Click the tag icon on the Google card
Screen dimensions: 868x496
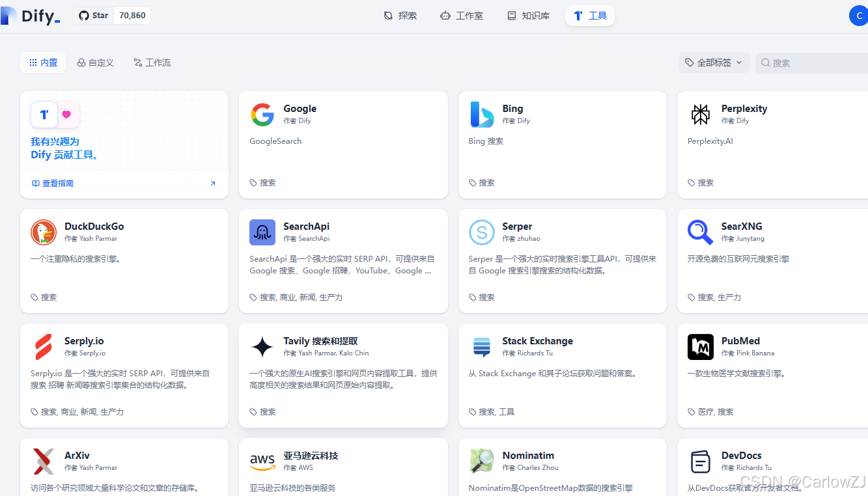[253, 183]
